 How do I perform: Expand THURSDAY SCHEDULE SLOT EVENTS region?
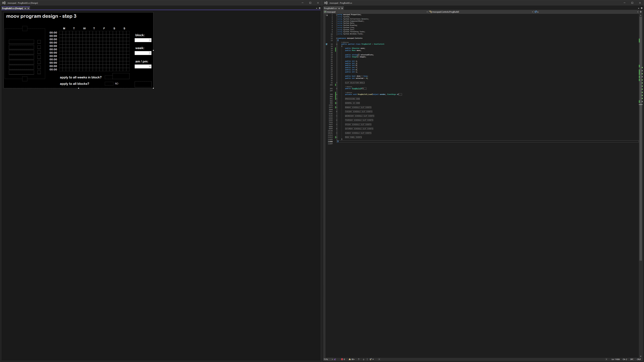pos(337,120)
